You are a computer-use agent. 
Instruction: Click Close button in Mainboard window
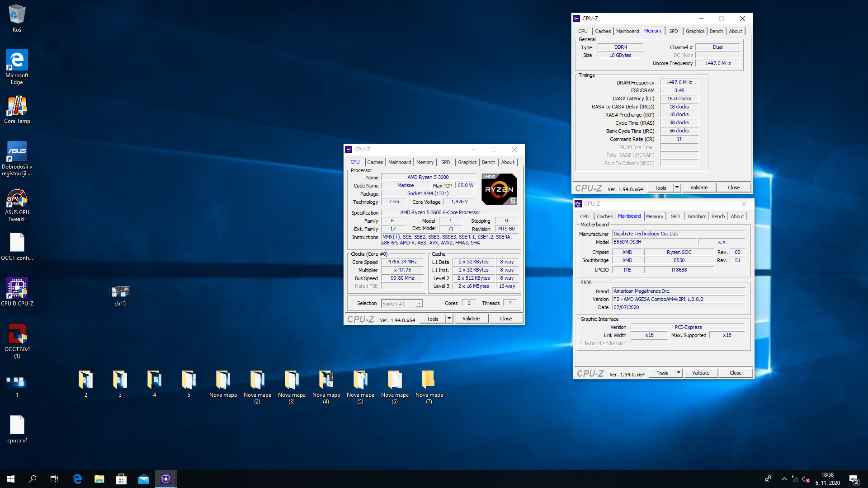coord(736,373)
